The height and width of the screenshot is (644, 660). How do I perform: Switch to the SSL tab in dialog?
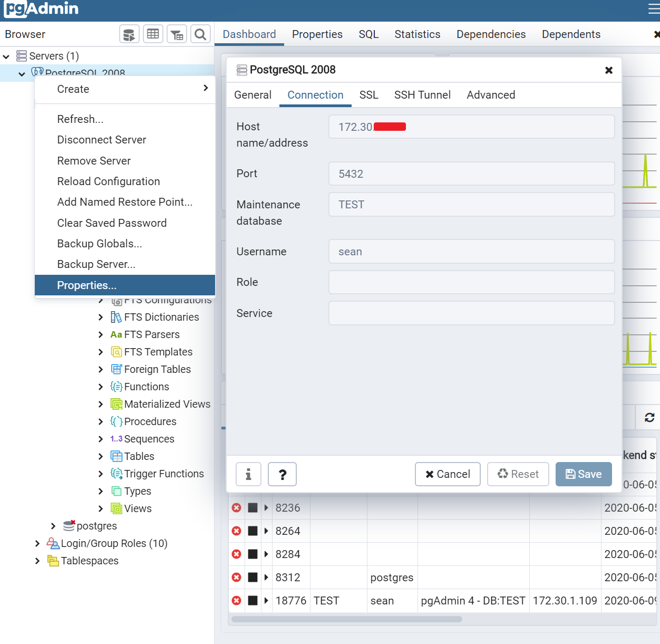click(369, 95)
